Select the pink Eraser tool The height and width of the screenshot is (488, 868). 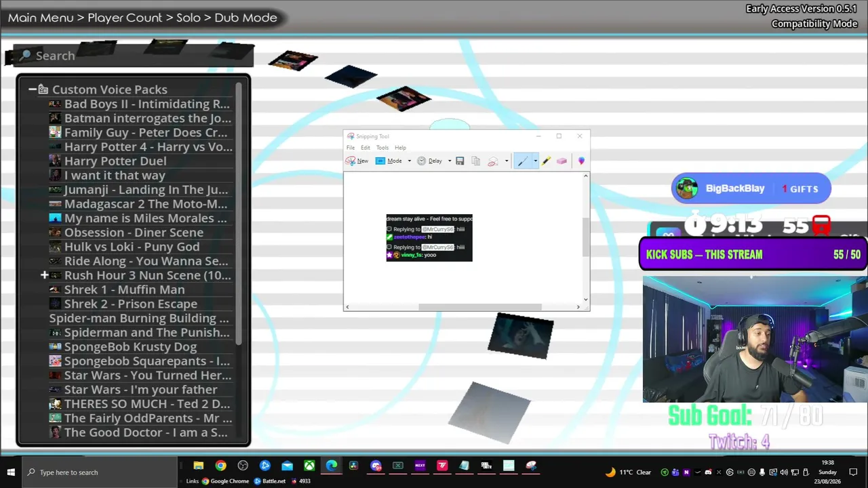(561, 161)
